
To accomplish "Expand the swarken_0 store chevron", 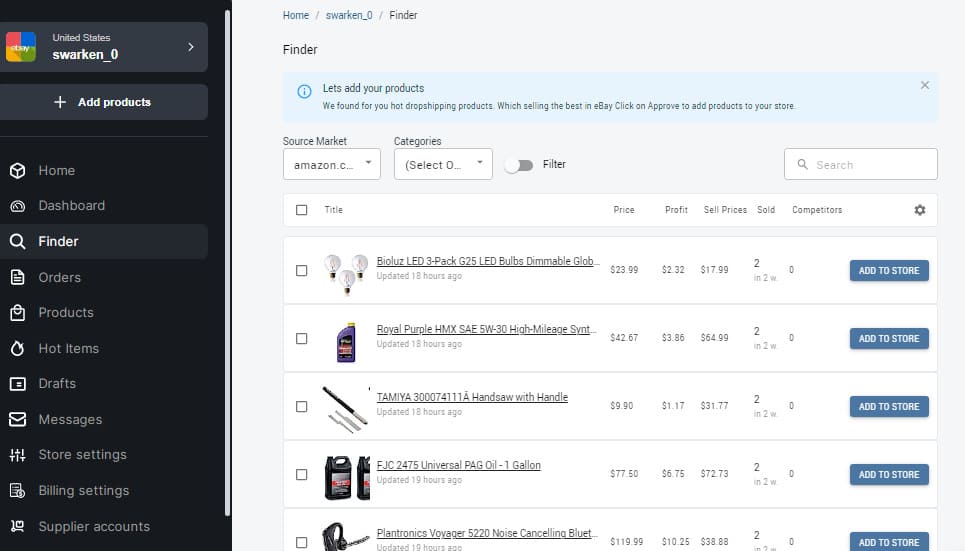I will point(191,47).
